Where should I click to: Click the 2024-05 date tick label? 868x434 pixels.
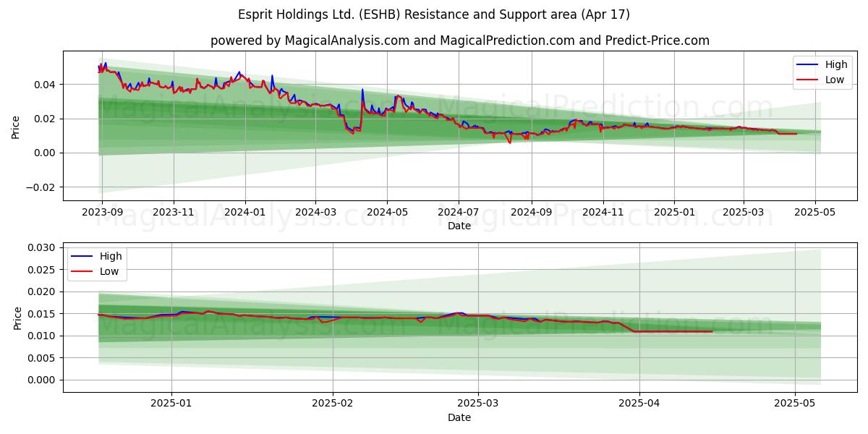click(387, 212)
